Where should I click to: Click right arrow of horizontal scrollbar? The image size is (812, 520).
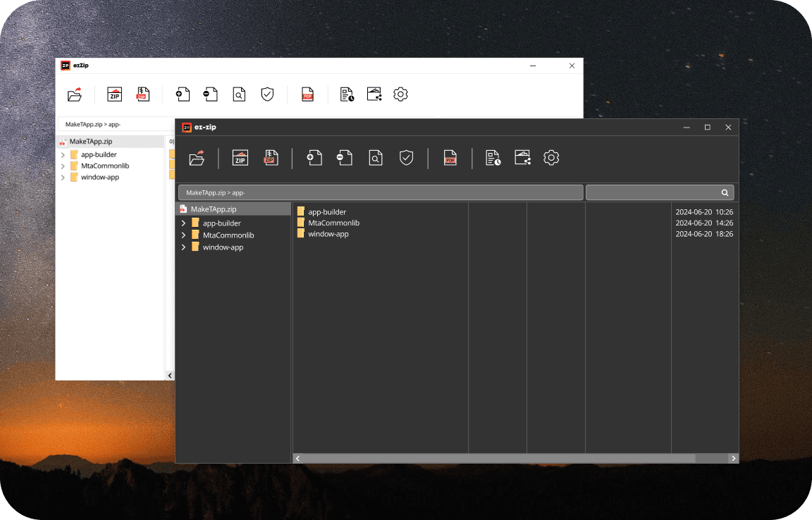click(x=733, y=459)
